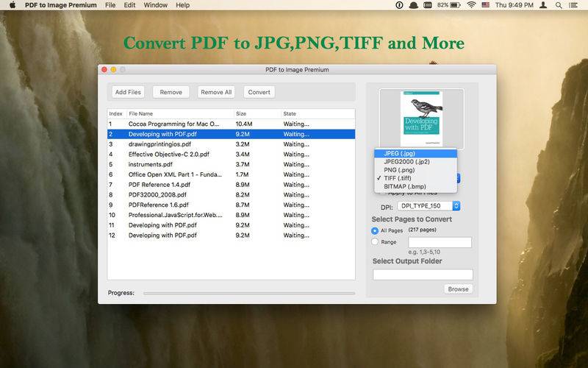The width and height of the screenshot is (588, 368).
Task: Click the page range input field
Action: coord(440,242)
